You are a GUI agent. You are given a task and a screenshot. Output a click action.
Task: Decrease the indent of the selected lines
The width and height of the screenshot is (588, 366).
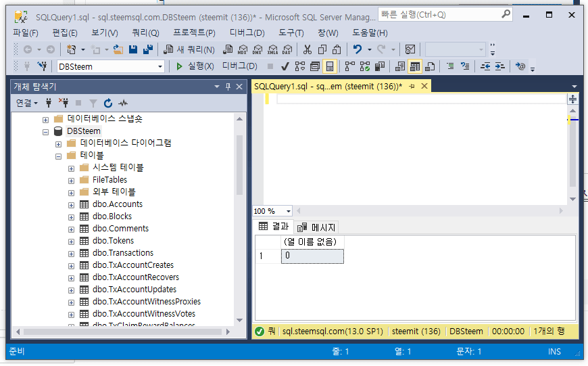coord(485,66)
